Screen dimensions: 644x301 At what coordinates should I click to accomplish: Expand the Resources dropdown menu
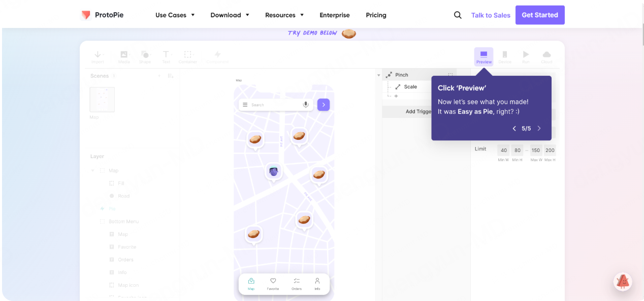(x=284, y=15)
